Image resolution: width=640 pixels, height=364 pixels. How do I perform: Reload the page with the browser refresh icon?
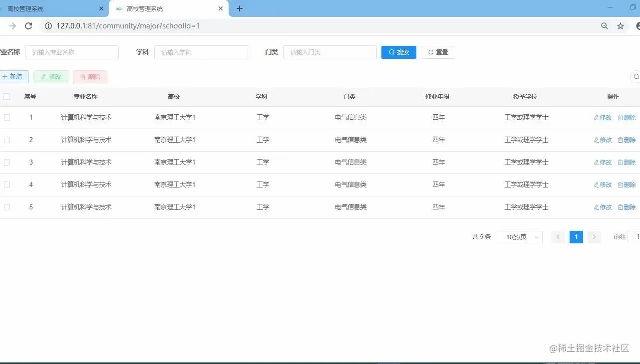click(28, 26)
